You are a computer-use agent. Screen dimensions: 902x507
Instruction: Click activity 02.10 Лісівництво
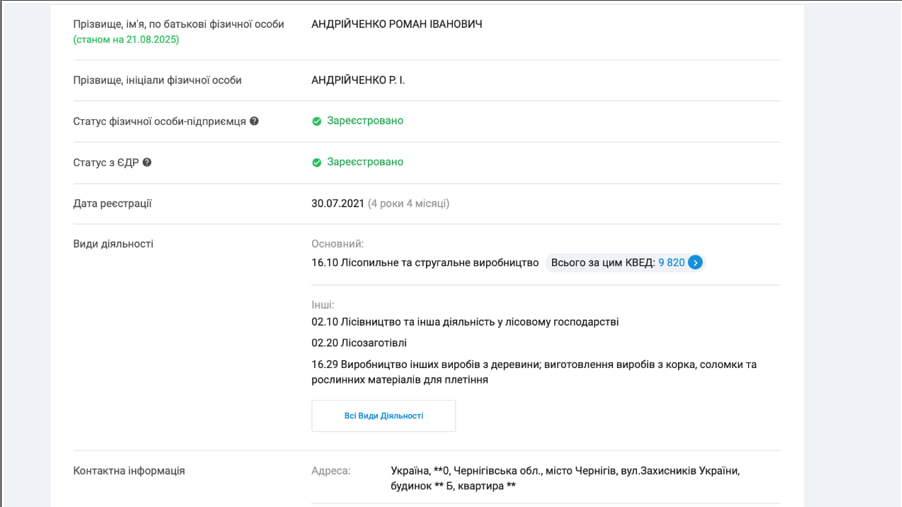[x=465, y=322]
